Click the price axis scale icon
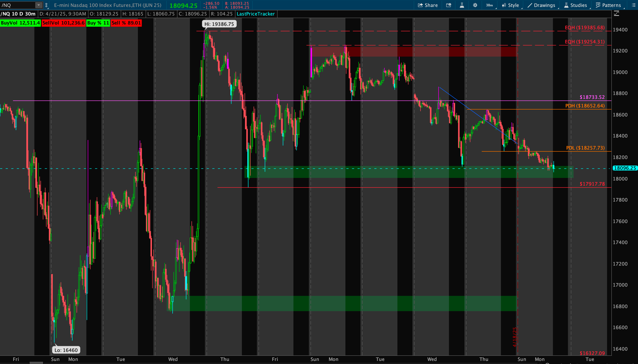The width and height of the screenshot is (638, 364). [617, 13]
